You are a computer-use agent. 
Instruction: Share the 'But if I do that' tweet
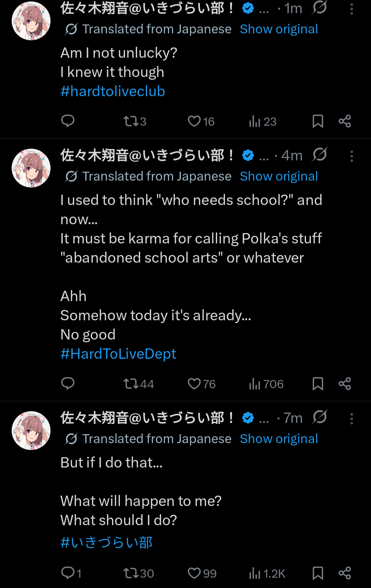(x=345, y=573)
